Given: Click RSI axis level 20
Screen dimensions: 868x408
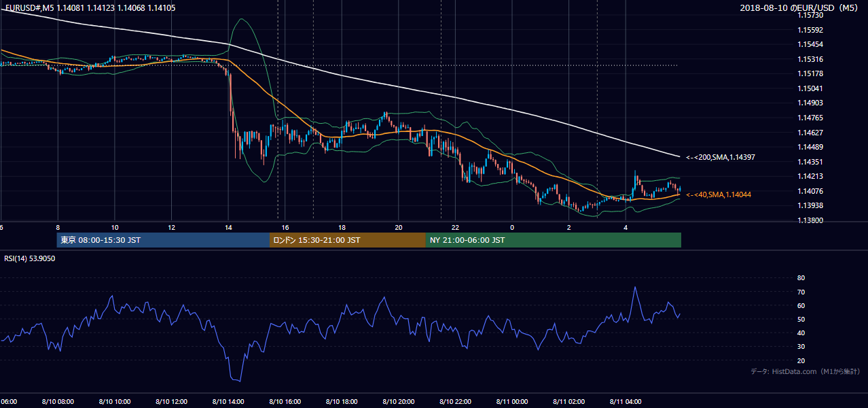Looking at the screenshot, I should coord(801,360).
